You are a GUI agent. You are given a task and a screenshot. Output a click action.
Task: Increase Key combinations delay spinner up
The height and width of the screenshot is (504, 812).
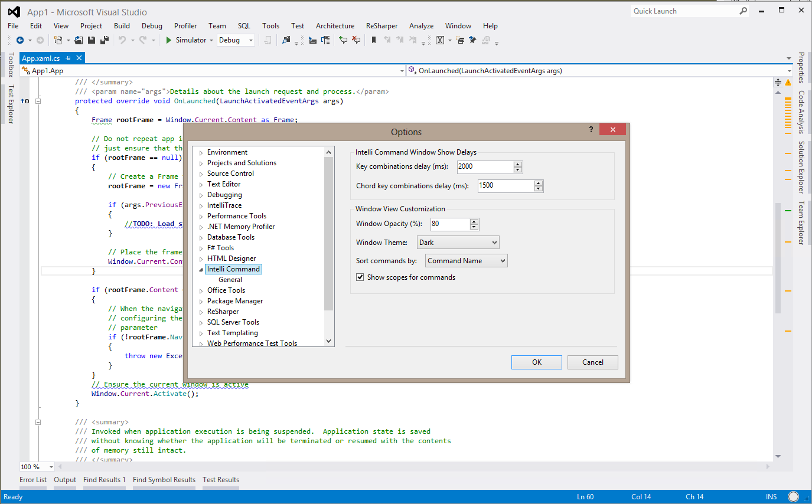click(518, 164)
